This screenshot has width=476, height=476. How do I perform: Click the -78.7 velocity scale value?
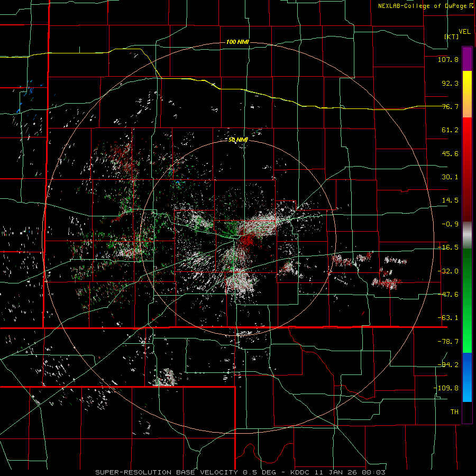[448, 342]
